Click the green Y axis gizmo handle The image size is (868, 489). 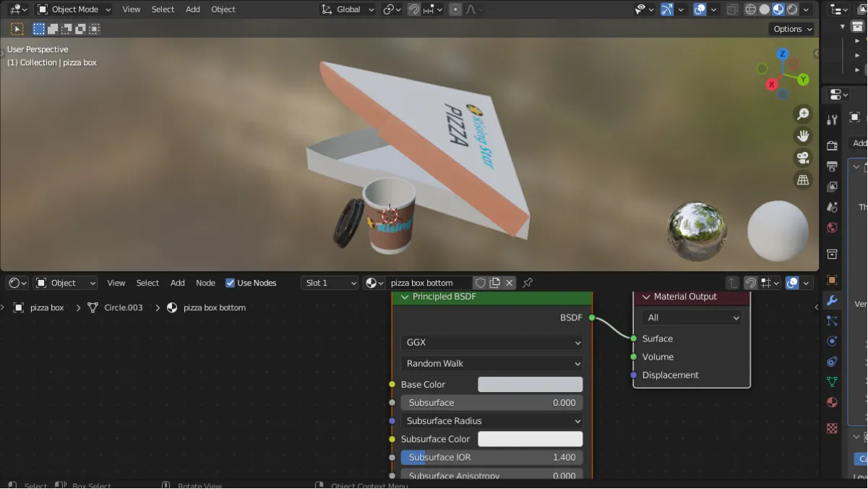(x=804, y=80)
